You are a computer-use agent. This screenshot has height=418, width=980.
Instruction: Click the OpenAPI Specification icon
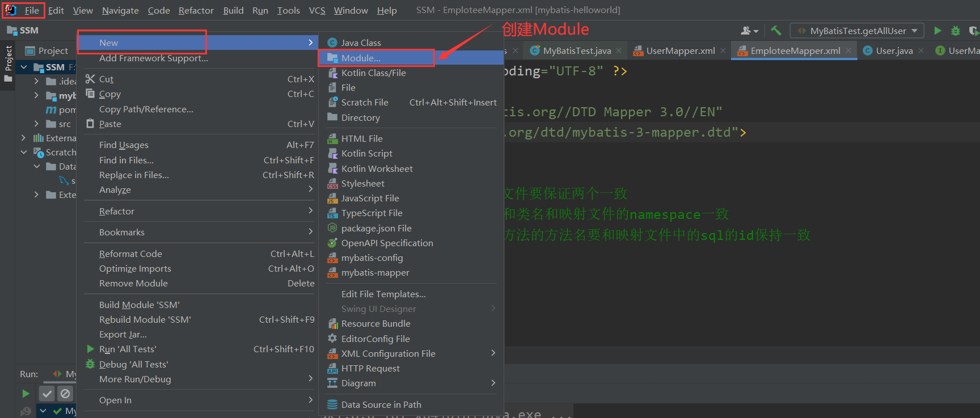[333, 243]
